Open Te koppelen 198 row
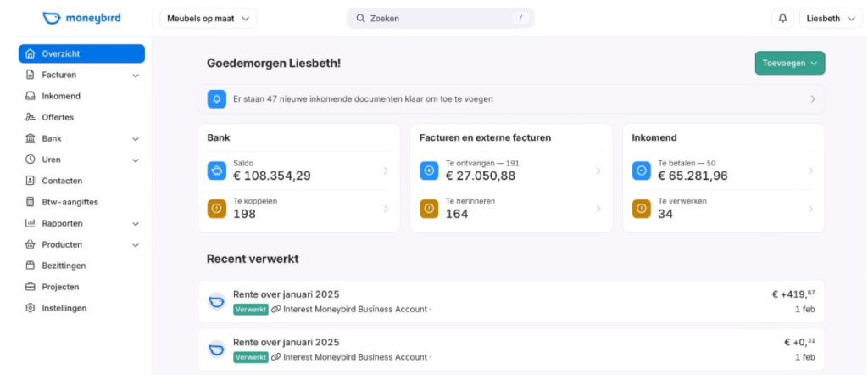 [298, 209]
